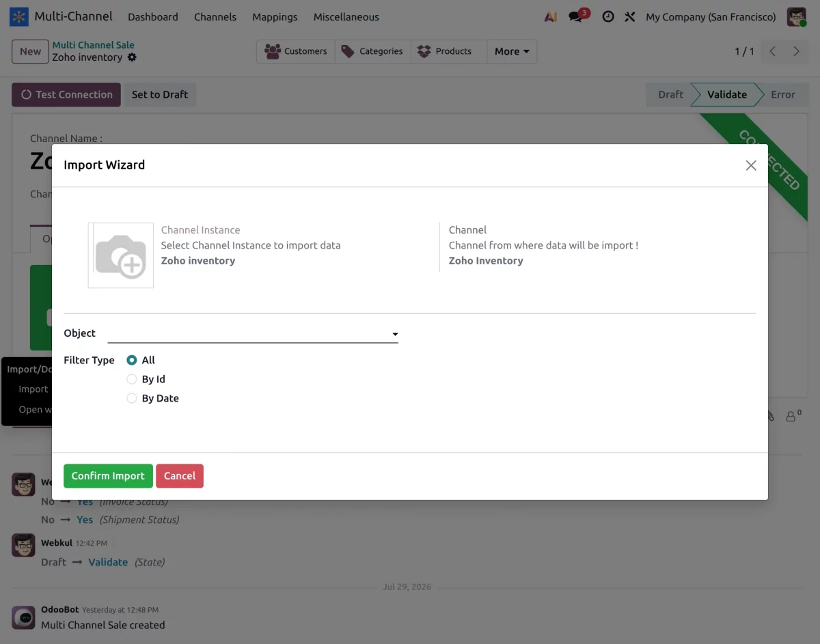Click the pager text 1 / 1
This screenshot has height=644, width=820.
pos(744,51)
